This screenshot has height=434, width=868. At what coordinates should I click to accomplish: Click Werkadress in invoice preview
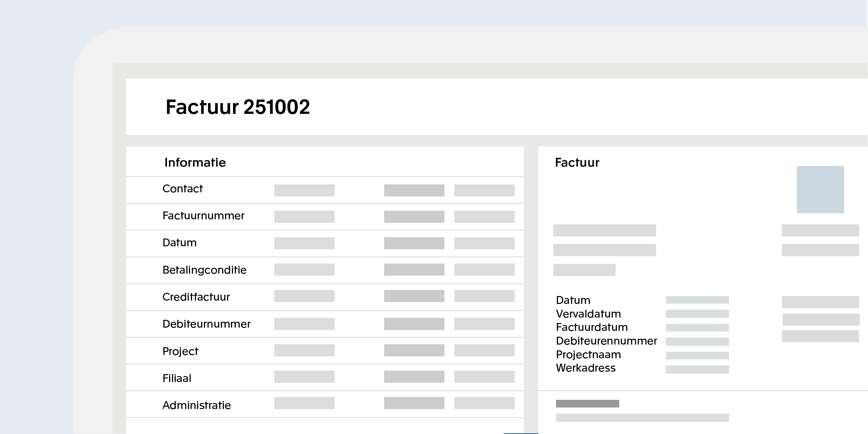point(585,368)
